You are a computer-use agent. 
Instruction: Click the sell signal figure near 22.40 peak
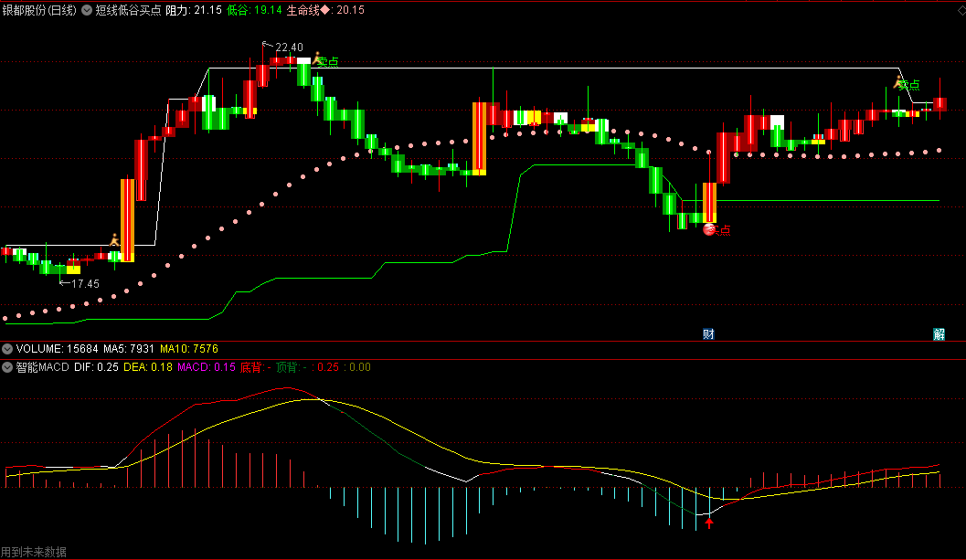coord(317,58)
